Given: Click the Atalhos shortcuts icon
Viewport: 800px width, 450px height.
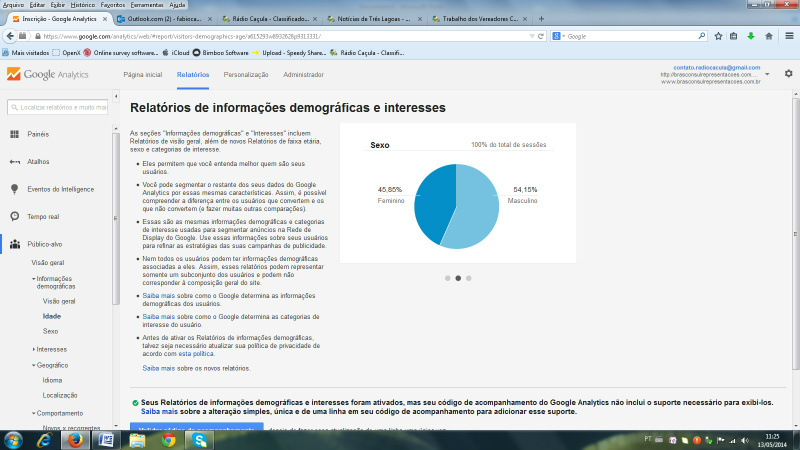Looking at the screenshot, I should [x=15, y=161].
